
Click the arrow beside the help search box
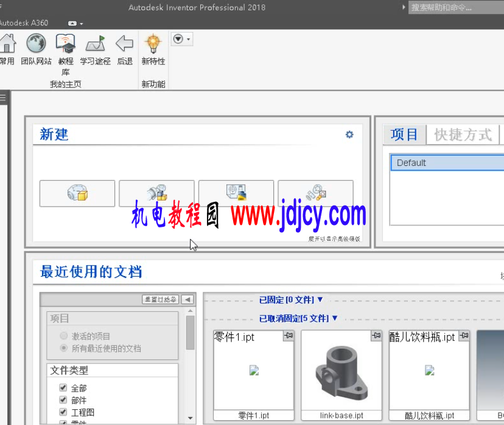(404, 7)
